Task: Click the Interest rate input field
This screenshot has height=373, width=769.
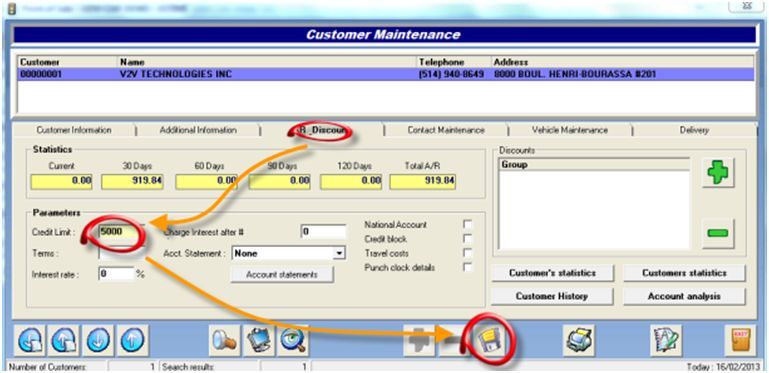Action: coord(116,274)
